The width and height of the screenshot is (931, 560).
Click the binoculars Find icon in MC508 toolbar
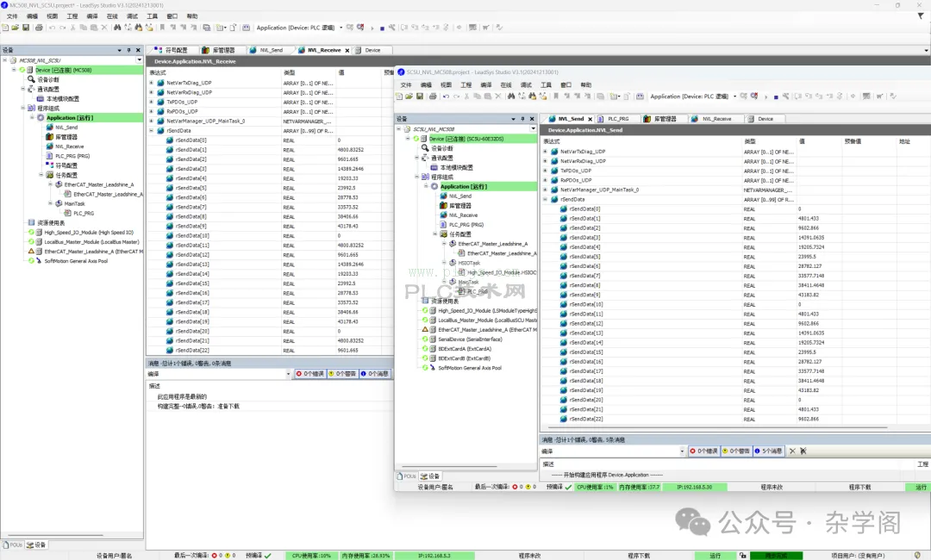coord(117,28)
